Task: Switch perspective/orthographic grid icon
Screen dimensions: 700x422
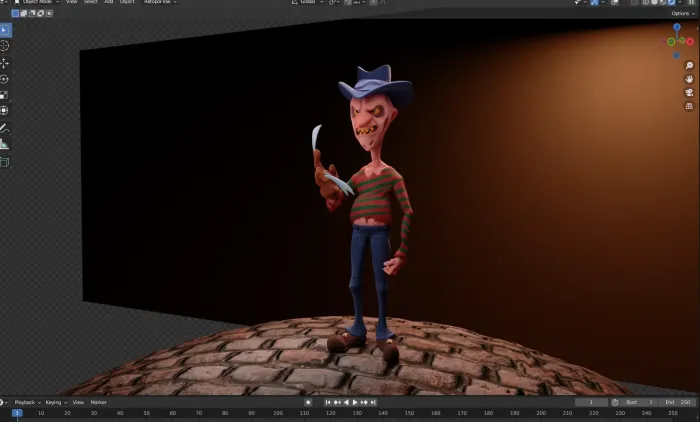Action: (689, 106)
